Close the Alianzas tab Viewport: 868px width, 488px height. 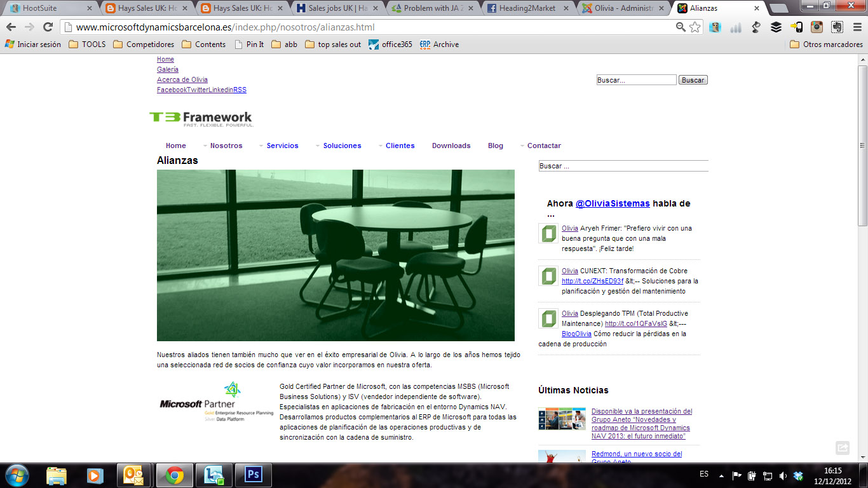[x=757, y=9]
